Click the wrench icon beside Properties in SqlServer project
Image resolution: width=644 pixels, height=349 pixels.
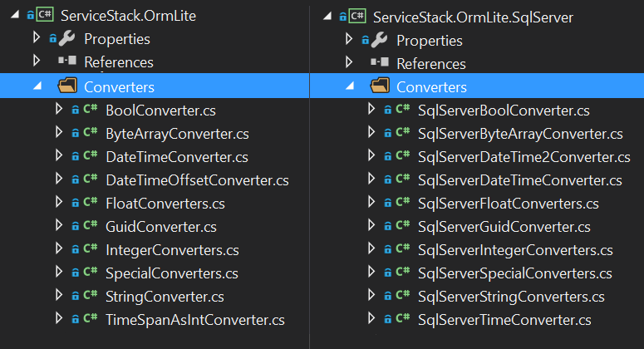(x=379, y=40)
